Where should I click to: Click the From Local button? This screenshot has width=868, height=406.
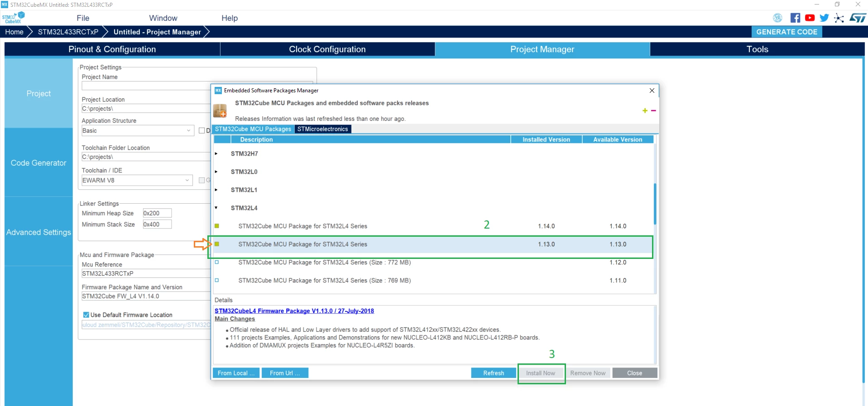coord(236,373)
